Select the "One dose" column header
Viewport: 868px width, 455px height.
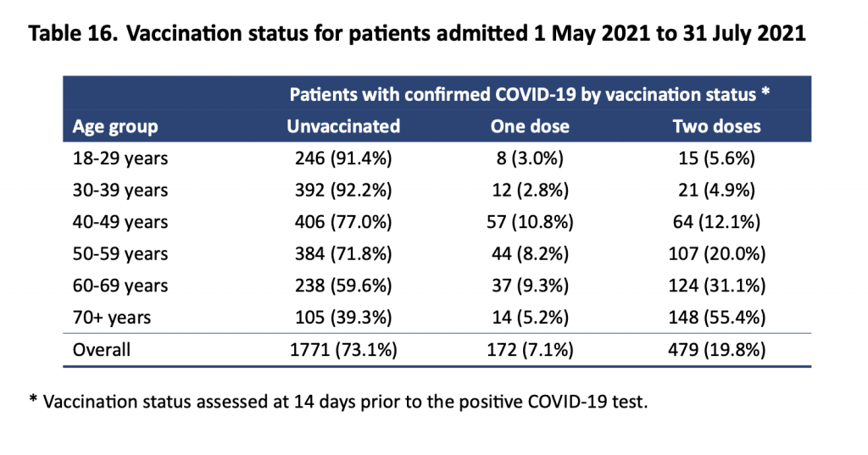coord(530,127)
